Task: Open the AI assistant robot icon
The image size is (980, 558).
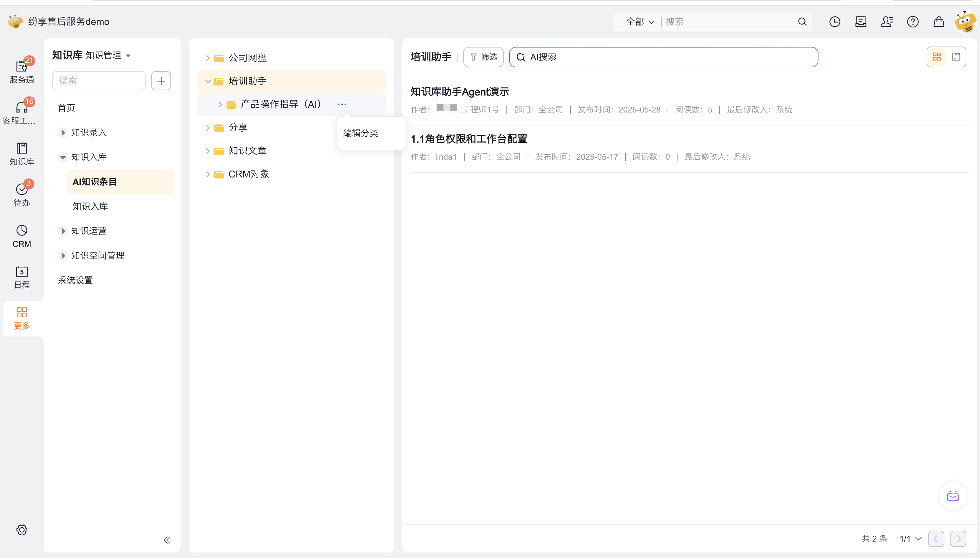Action: tap(952, 496)
